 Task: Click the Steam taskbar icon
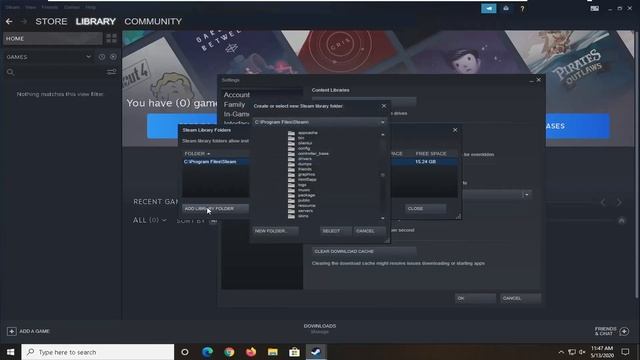tap(316, 351)
